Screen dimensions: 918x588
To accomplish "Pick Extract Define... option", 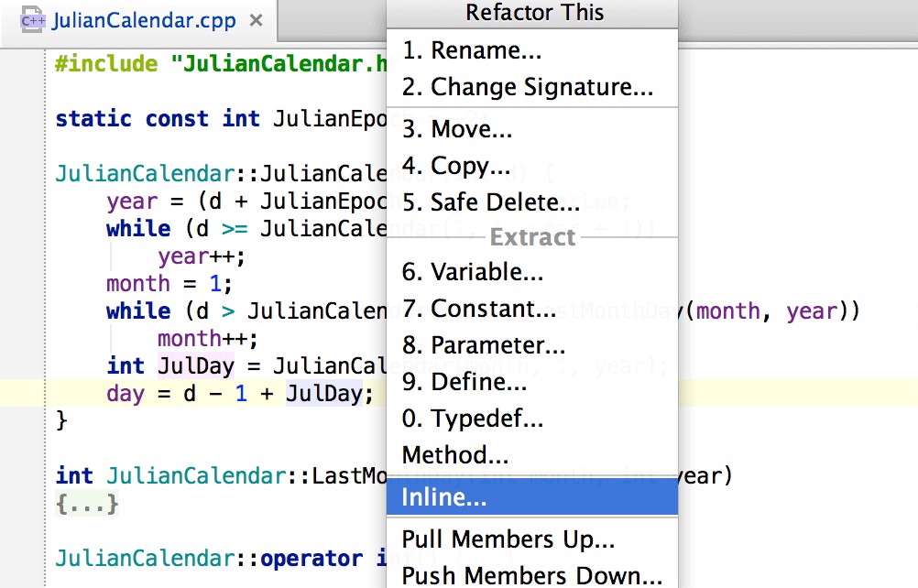I will (x=464, y=382).
